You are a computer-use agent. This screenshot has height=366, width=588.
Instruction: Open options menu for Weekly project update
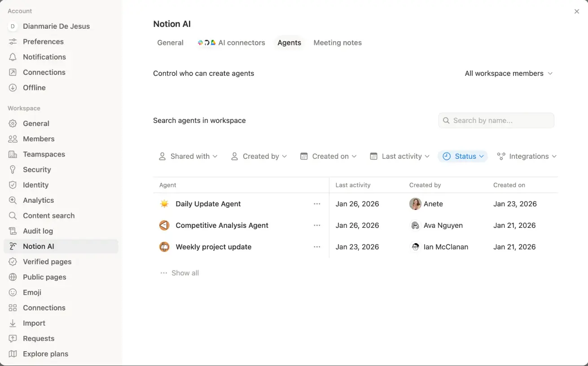(317, 247)
